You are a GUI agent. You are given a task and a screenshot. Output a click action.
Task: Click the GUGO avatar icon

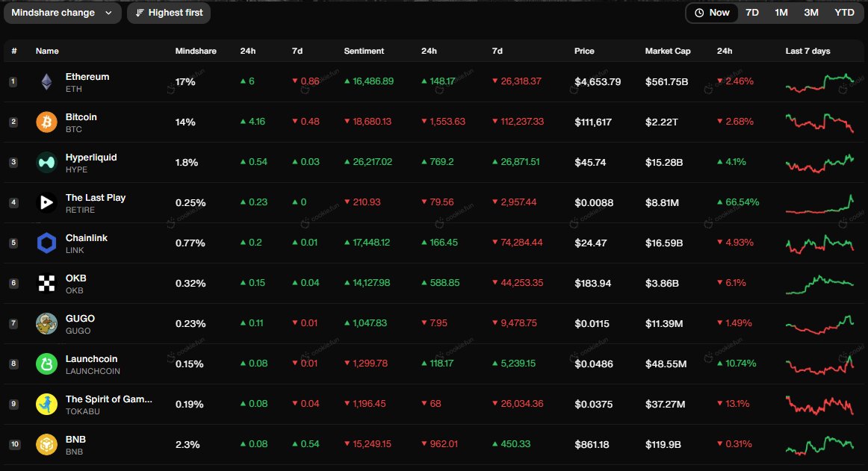tap(46, 324)
